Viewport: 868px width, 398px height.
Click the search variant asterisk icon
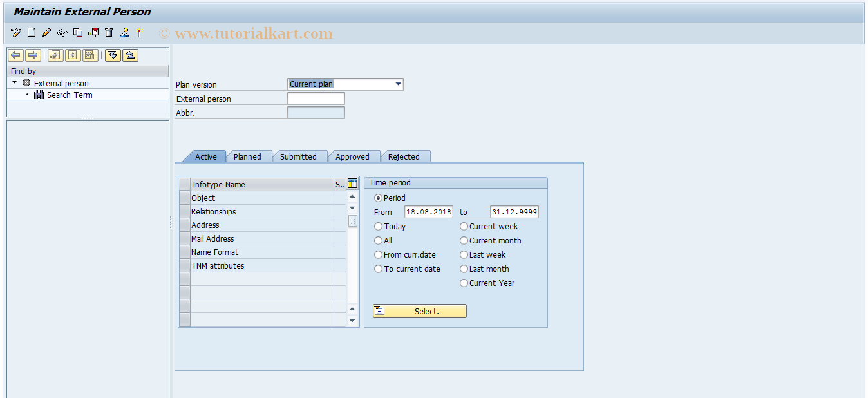pos(73,55)
